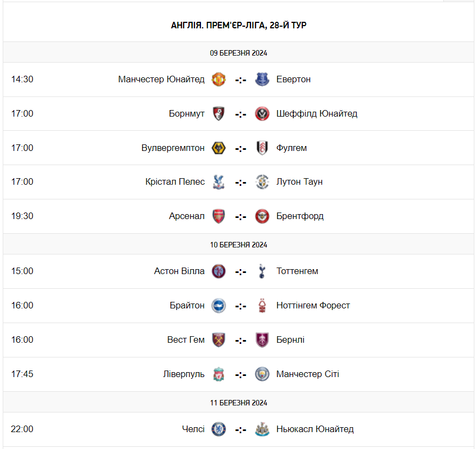
Task: Open the Борнмут team link
Action: pos(187,114)
